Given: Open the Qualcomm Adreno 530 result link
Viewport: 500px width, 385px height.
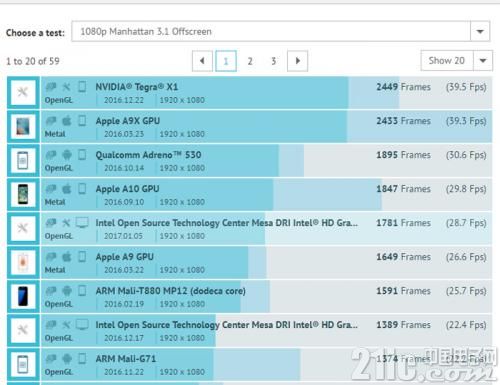Looking at the screenshot, I should click(148, 155).
